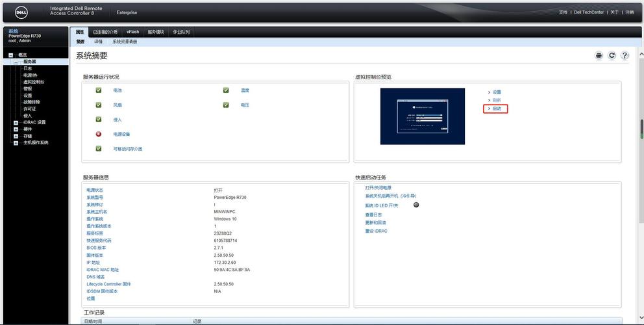
Task: Click the green check icon beside 温度
Action: pyautogui.click(x=226, y=90)
